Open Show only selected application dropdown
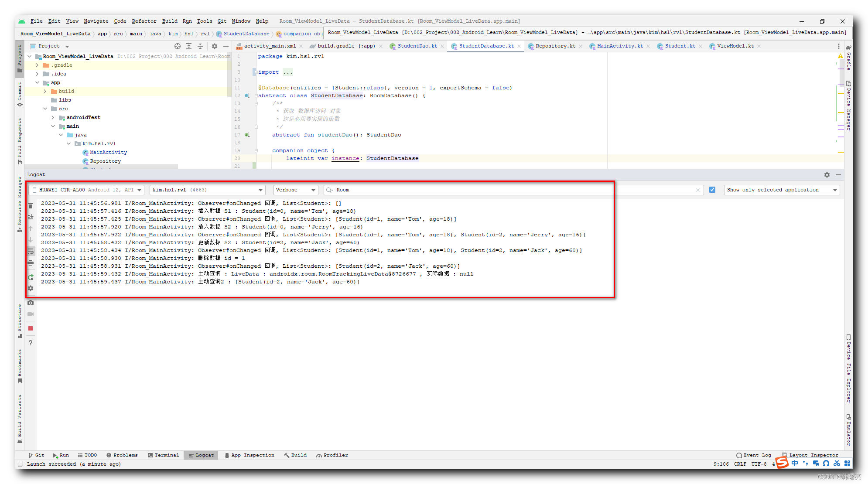The image size is (868, 484). point(781,190)
